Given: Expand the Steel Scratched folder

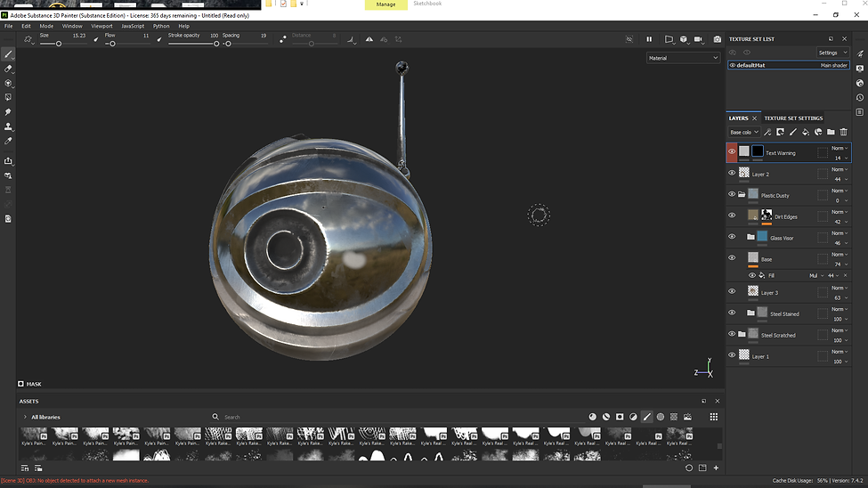Looking at the screenshot, I should pos(742,335).
